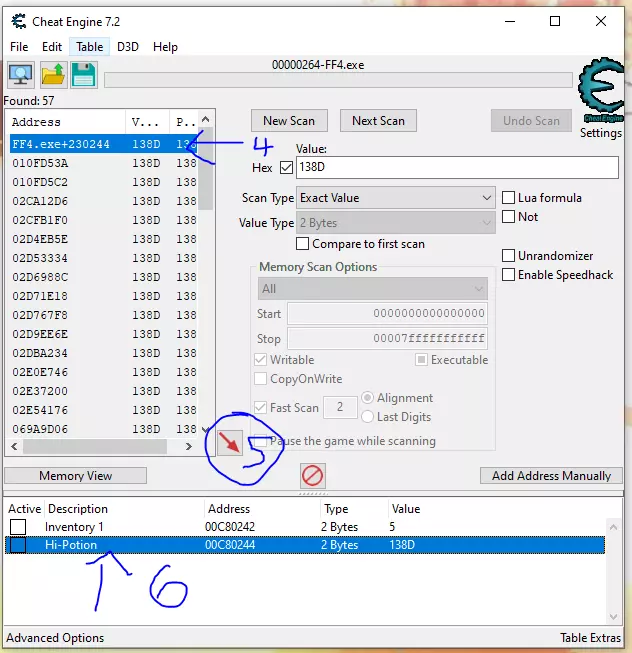Select the Hi-Potion value 138D
Screen dimensions: 632x653
click(402, 545)
